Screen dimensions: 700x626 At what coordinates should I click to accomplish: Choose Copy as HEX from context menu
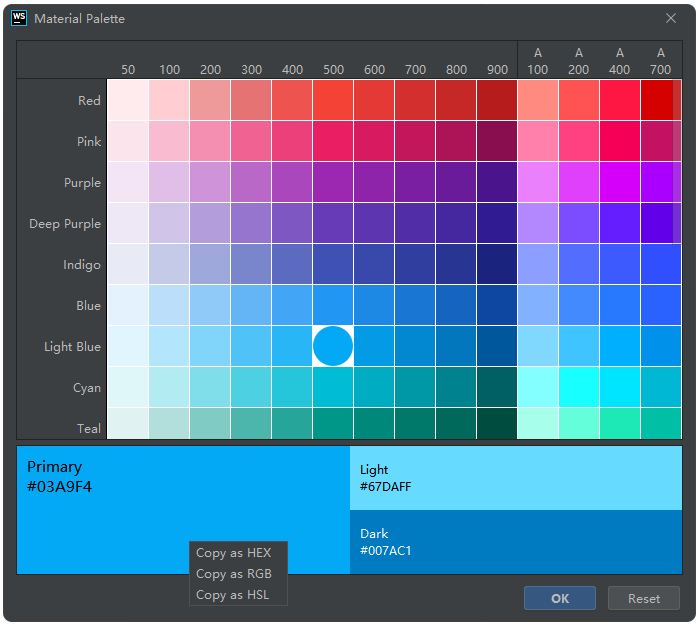point(233,553)
